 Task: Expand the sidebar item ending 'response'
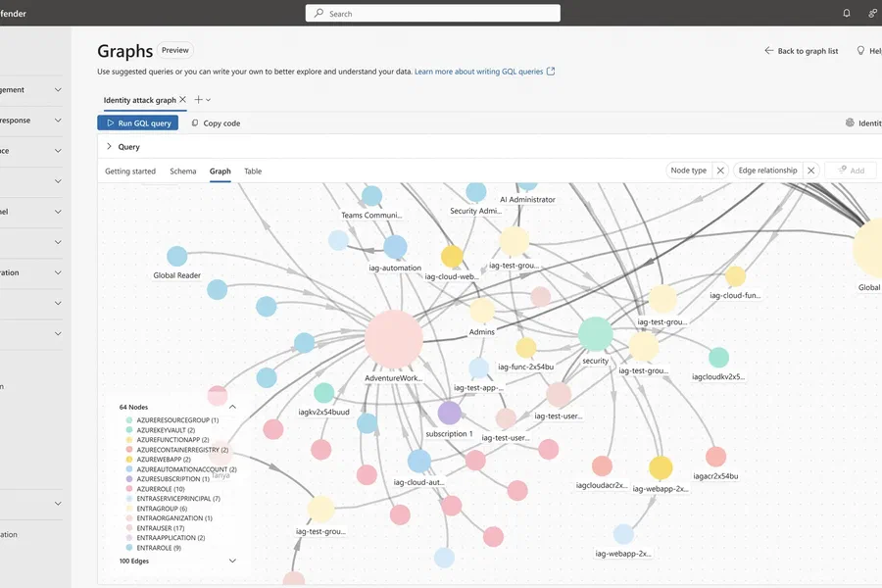tap(58, 120)
